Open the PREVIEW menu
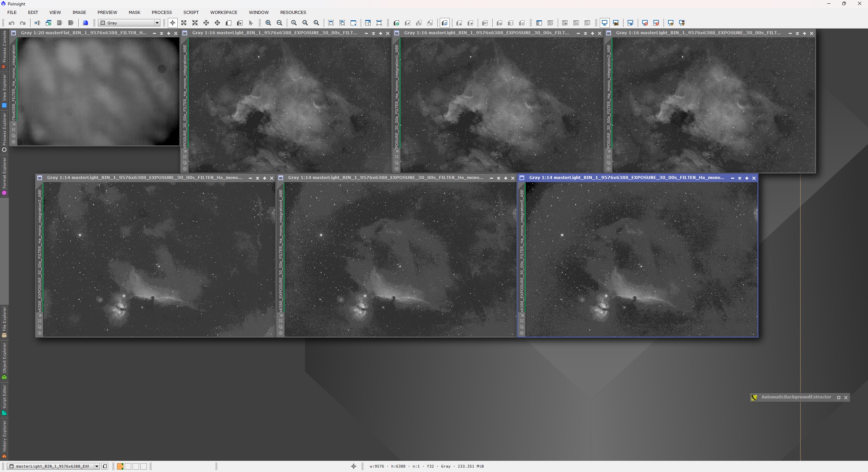This screenshot has width=868, height=472. click(x=107, y=12)
